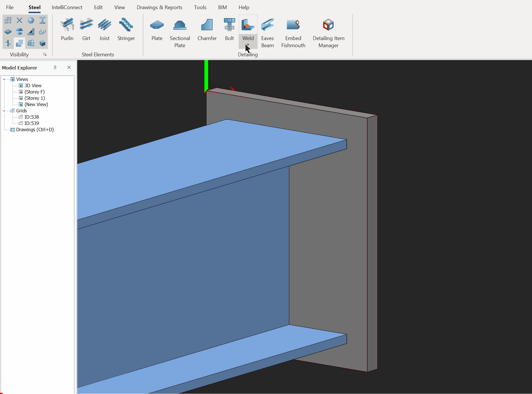Screen dimensions: 532x394
Task: Open the Weld dropdown arrow
Action: [x=248, y=45]
